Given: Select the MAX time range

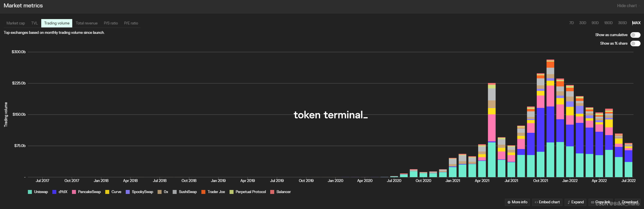Looking at the screenshot, I should click(636, 23).
